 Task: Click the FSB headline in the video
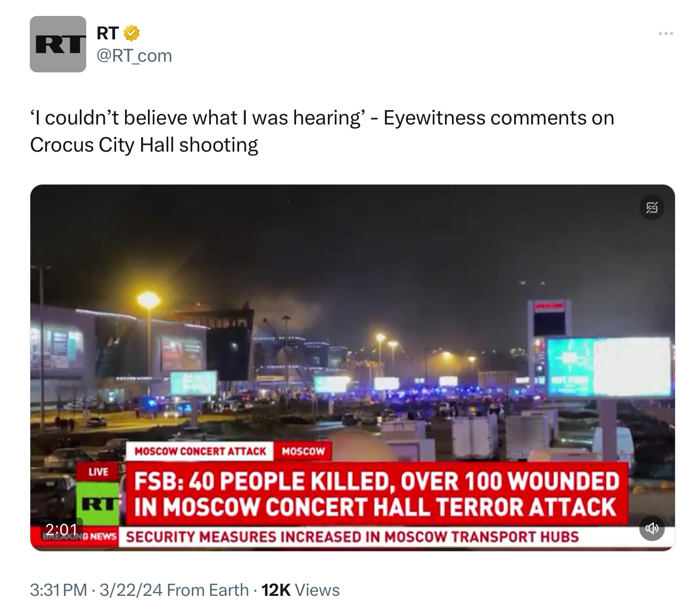pyautogui.click(x=376, y=494)
